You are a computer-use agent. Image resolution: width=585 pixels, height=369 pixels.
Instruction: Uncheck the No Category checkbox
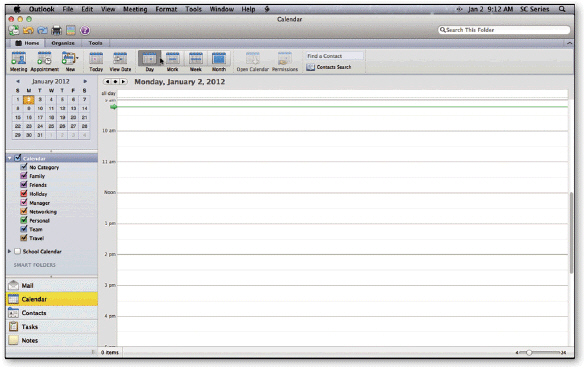24,167
